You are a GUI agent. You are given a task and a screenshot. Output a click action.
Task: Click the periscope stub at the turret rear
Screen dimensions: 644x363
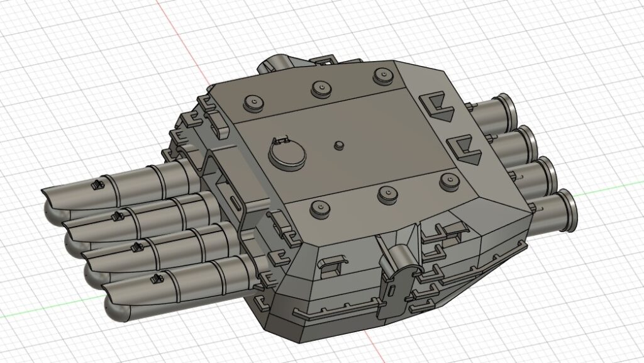tap(277, 63)
